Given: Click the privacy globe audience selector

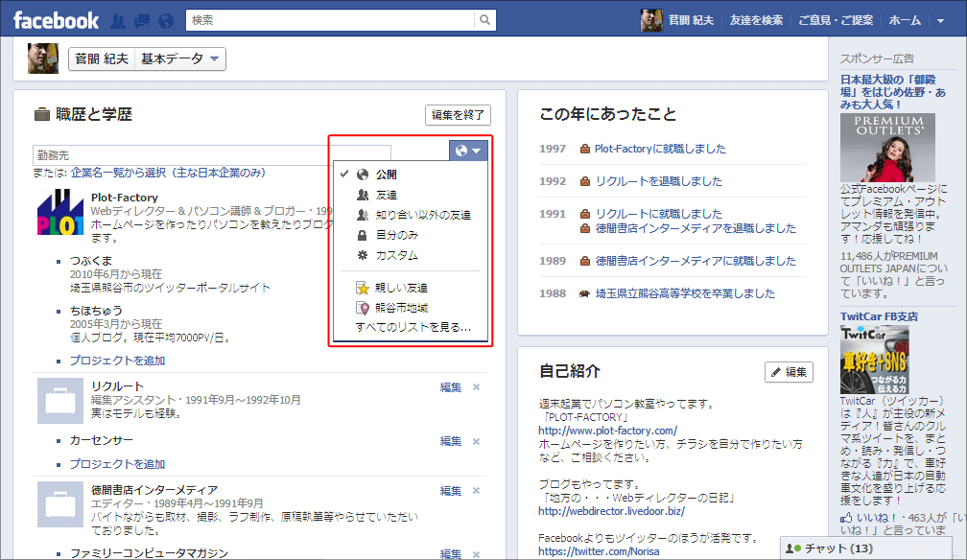Looking at the screenshot, I should (x=468, y=151).
